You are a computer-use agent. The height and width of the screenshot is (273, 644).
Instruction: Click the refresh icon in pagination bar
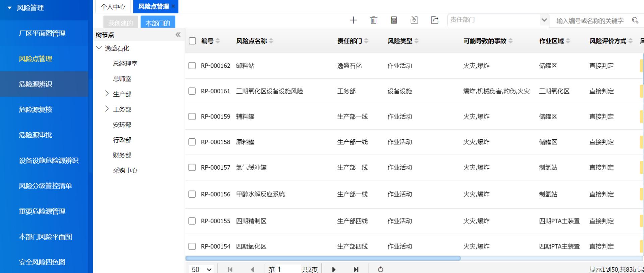click(380, 269)
